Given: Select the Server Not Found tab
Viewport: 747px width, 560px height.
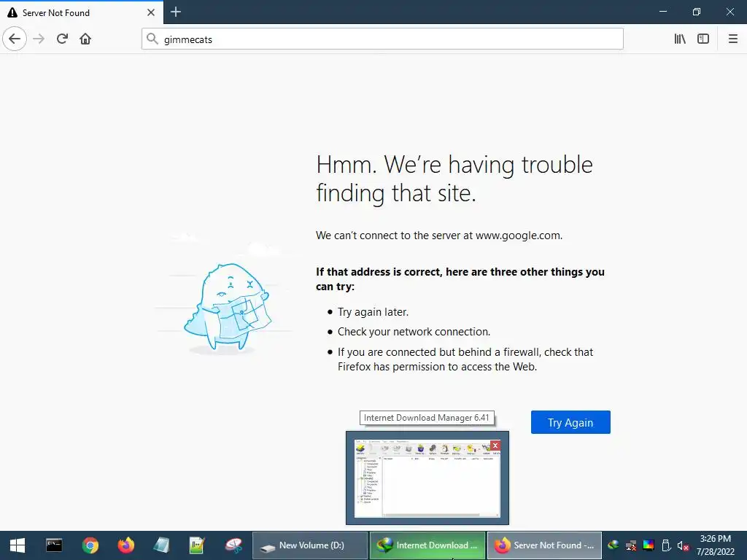Looking at the screenshot, I should 82,12.
